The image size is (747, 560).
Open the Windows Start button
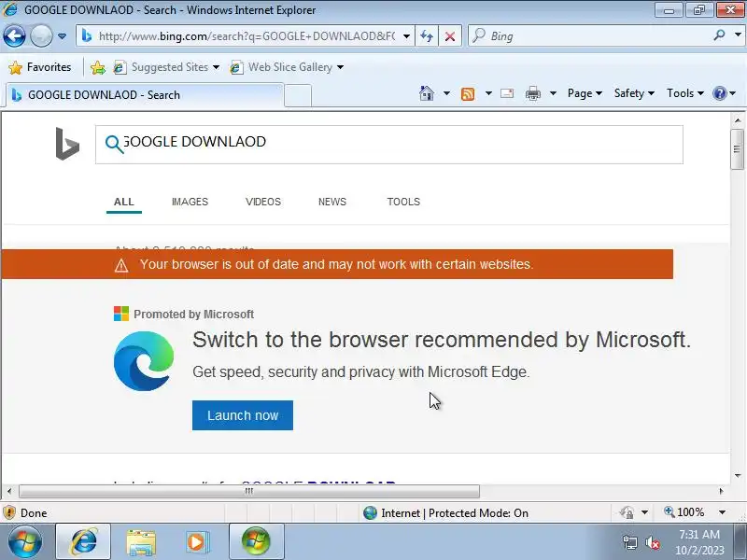point(25,541)
